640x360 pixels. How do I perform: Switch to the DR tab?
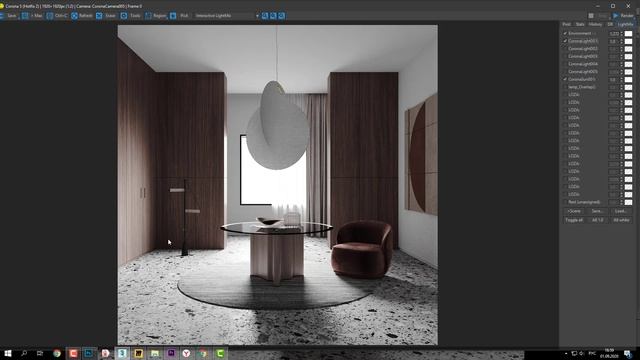pyautogui.click(x=610, y=24)
